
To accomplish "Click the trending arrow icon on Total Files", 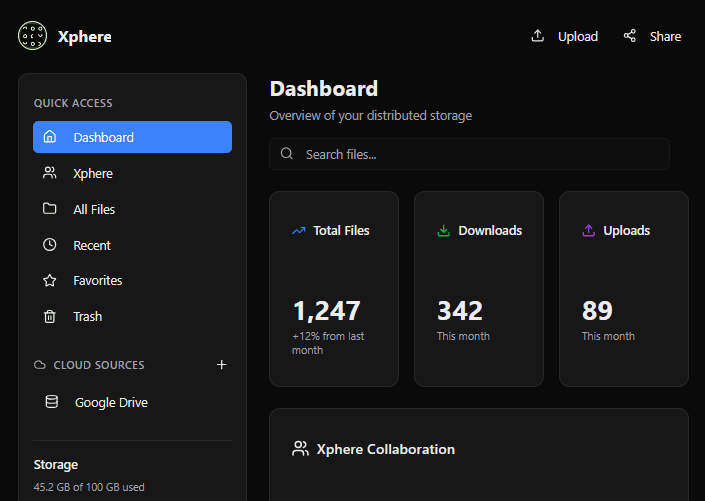I will point(299,230).
